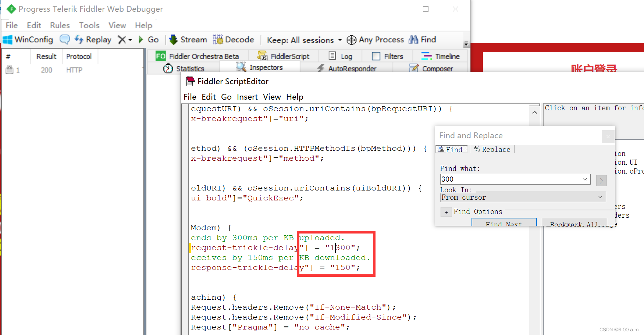Image resolution: width=644 pixels, height=335 pixels.
Task: Open the Rules menu in Fiddler
Action: tap(60, 25)
